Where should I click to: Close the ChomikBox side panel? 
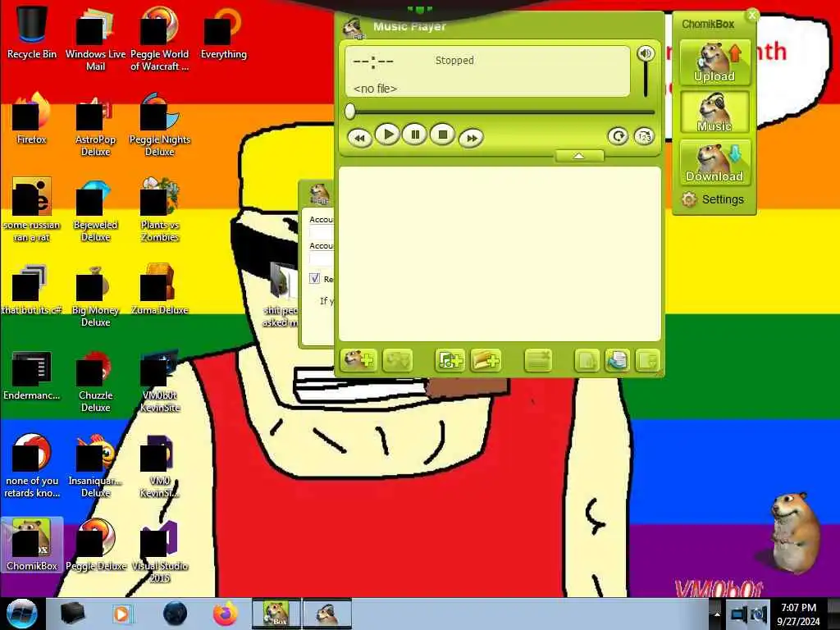pos(752,15)
